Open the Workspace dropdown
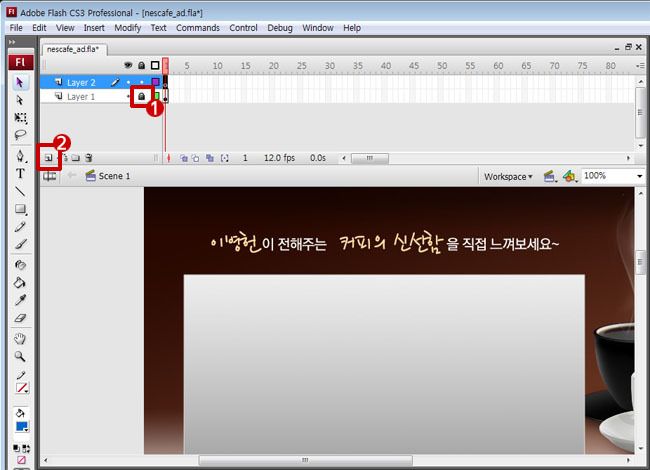This screenshot has width=650, height=470. (508, 177)
